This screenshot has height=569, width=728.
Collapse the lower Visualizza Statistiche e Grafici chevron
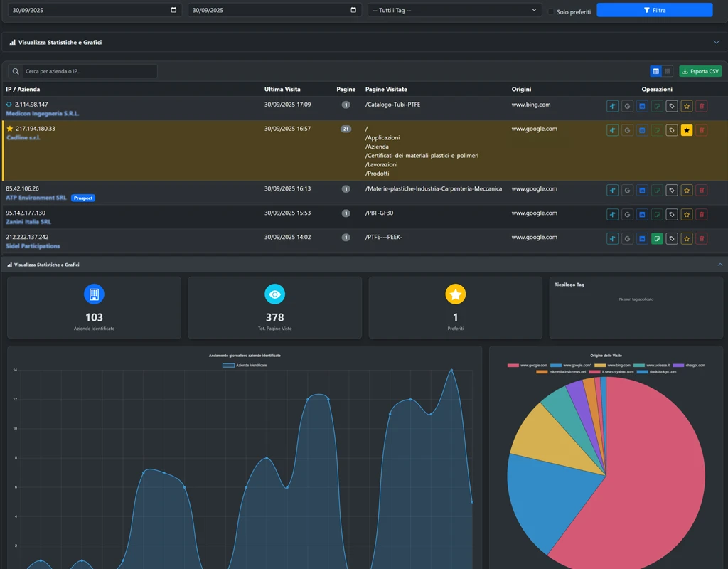pos(720,265)
